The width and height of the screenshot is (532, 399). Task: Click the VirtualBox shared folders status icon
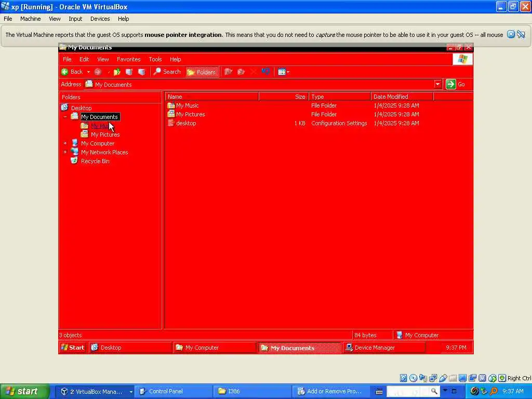[453, 378]
